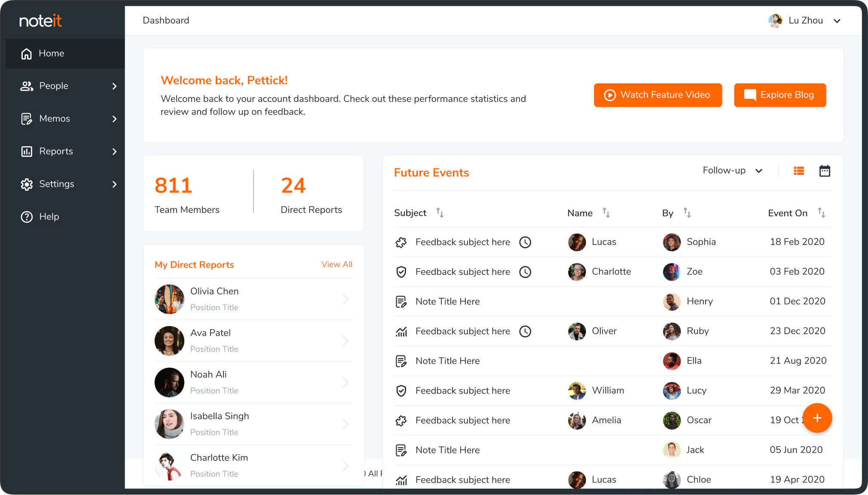Click the reminder clock icon beside Lucas's feedback
868x495 pixels.
click(525, 242)
